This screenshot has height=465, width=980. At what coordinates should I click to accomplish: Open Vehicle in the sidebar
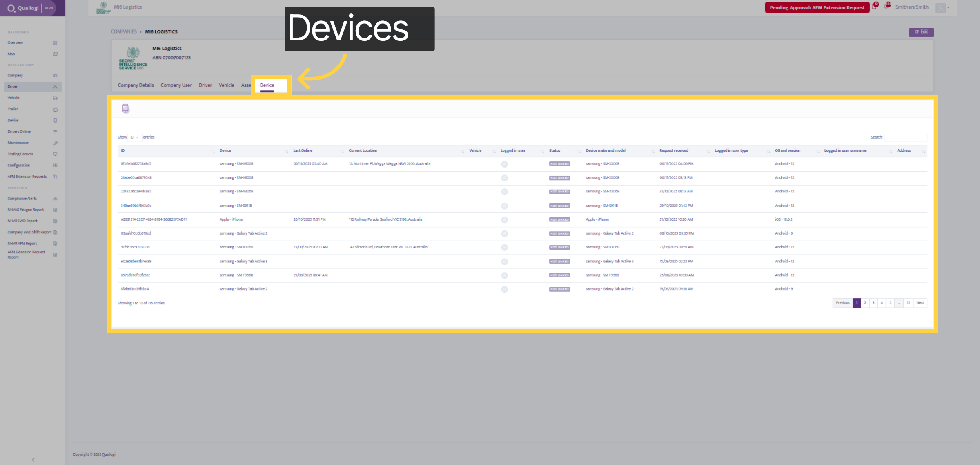33,98
